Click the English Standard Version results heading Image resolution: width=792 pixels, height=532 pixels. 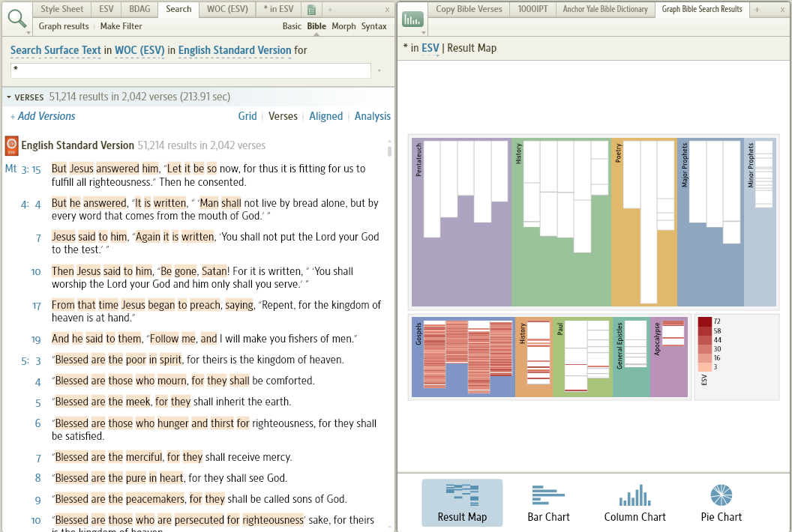[77, 145]
